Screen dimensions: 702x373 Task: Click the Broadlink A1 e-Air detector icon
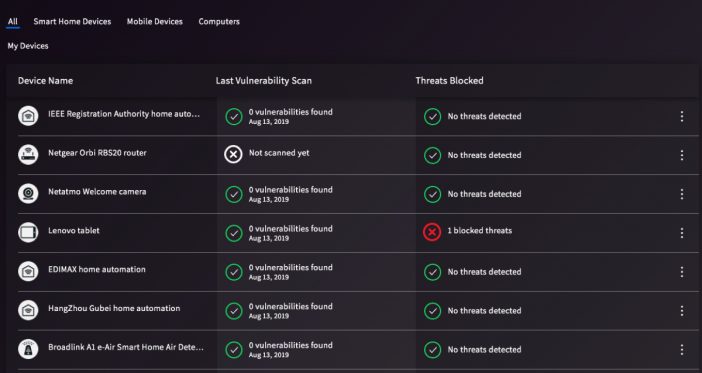[x=28, y=349]
